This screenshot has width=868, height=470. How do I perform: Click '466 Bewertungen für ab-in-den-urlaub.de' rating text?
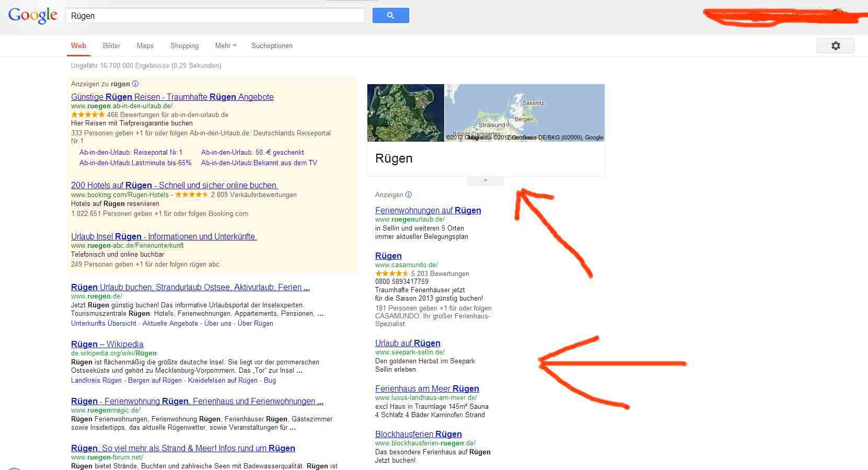click(x=168, y=115)
